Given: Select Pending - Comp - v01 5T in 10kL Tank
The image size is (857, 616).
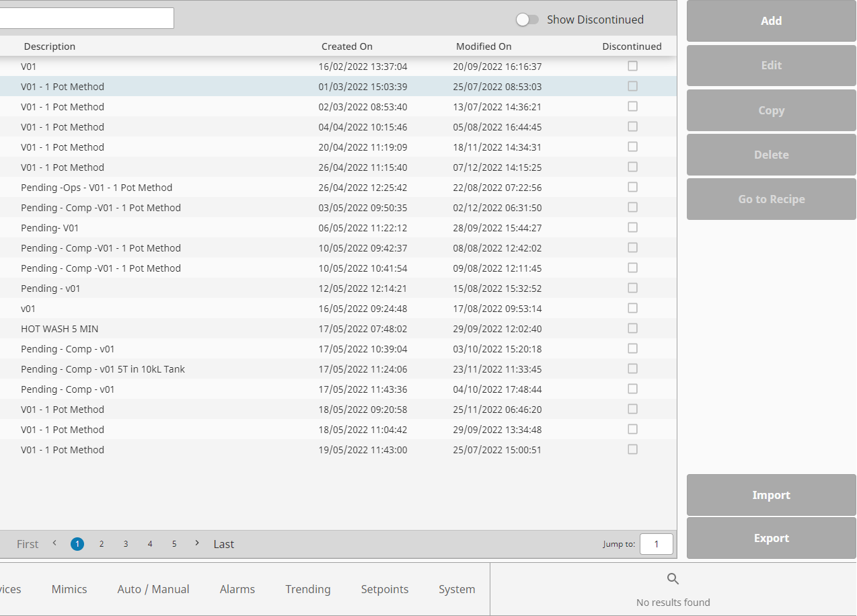Looking at the screenshot, I should [x=338, y=369].
